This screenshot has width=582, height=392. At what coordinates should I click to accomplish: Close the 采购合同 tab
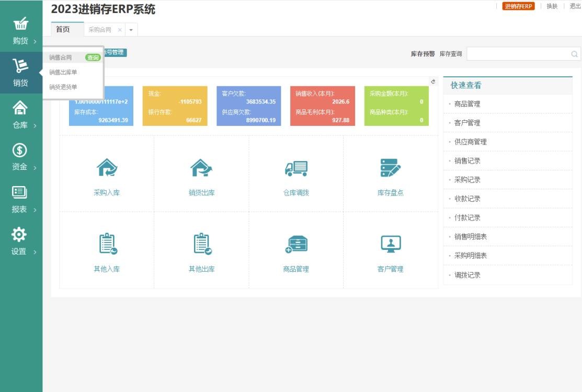point(120,30)
